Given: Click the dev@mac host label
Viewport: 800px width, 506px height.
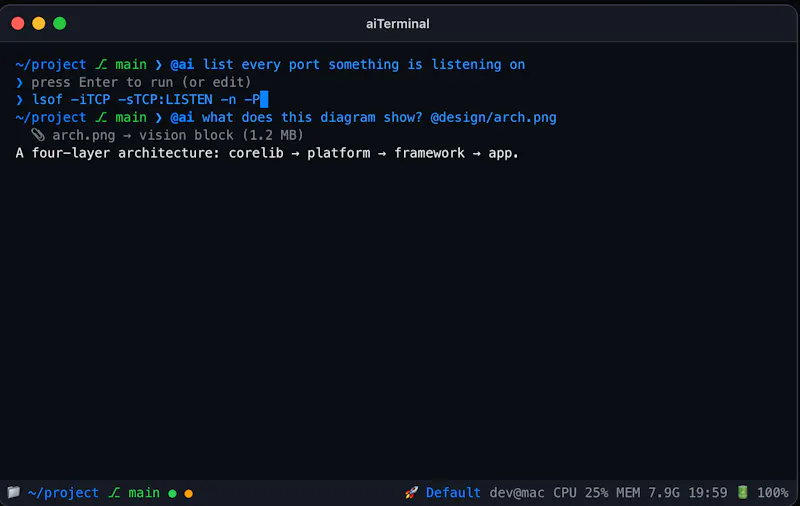Looking at the screenshot, I should pyautogui.click(x=516, y=493).
